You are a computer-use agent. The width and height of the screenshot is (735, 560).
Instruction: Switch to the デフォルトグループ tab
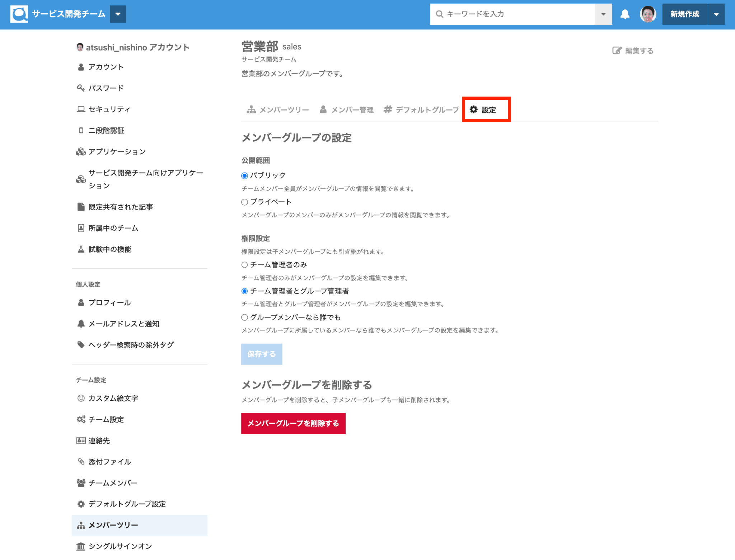[x=421, y=110]
